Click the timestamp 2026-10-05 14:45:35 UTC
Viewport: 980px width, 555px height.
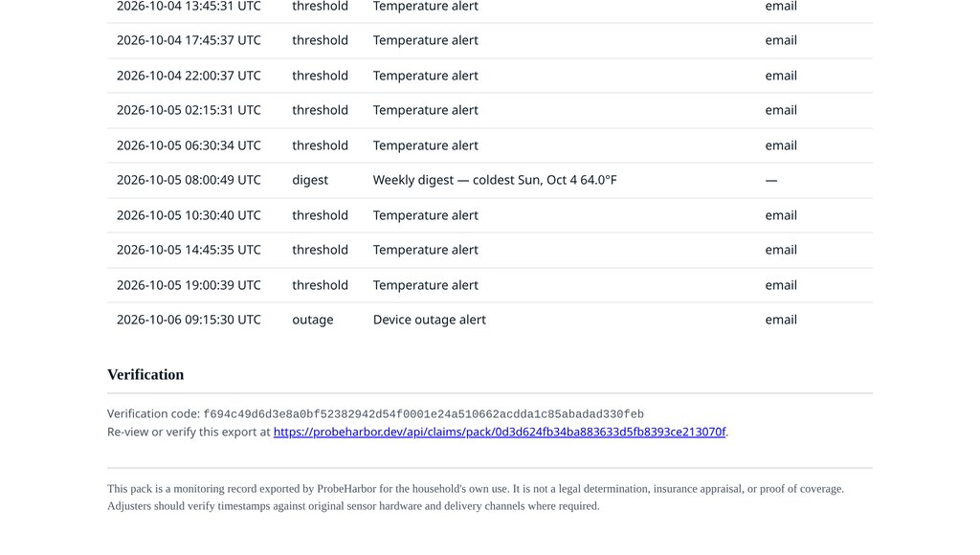(x=189, y=250)
